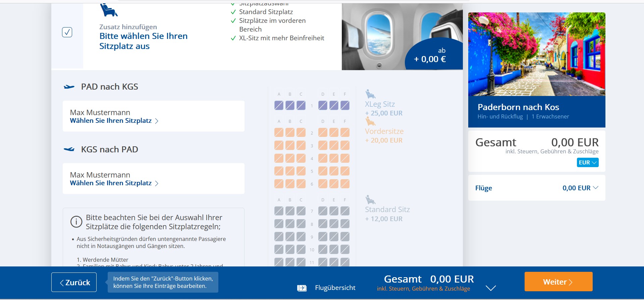Select XLeg seat 1A in seat map
The height and width of the screenshot is (300, 644).
[279, 105]
